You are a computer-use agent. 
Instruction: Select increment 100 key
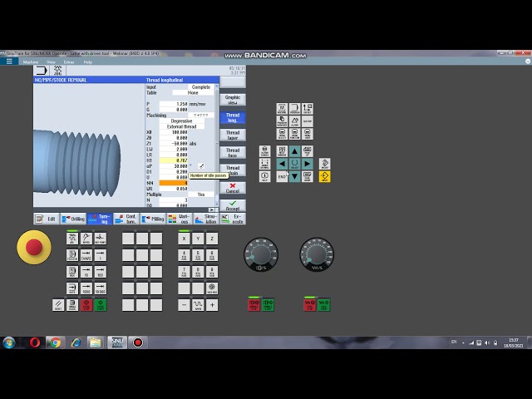point(101,272)
